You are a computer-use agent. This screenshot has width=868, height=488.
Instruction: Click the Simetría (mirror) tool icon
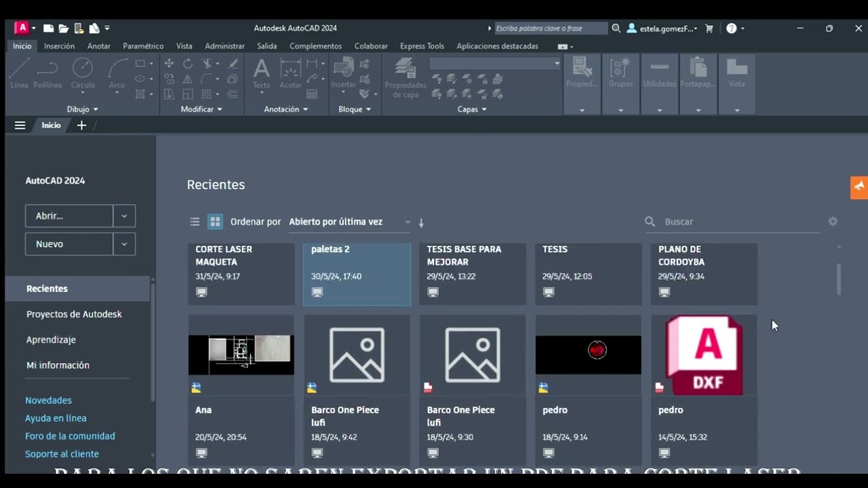(x=188, y=79)
